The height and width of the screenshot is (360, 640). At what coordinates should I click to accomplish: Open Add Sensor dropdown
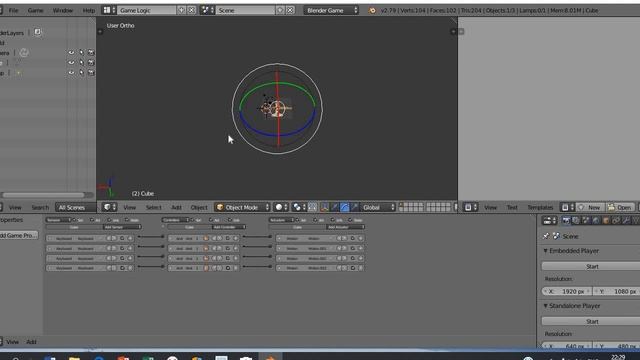pos(122,227)
